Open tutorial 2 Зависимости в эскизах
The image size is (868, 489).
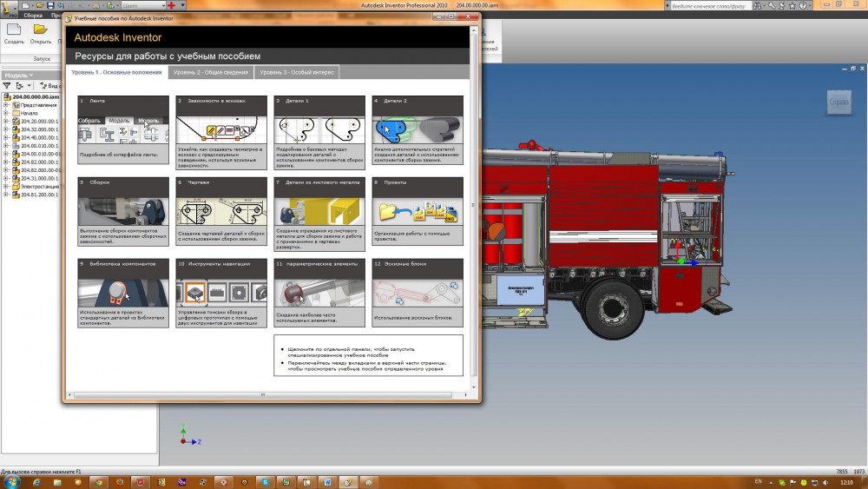pyautogui.click(x=221, y=132)
